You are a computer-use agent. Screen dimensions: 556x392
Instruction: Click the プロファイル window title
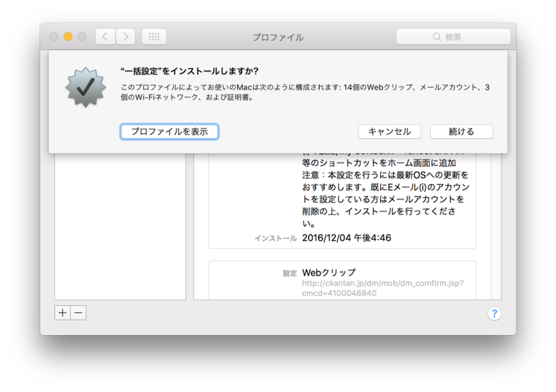click(x=278, y=38)
